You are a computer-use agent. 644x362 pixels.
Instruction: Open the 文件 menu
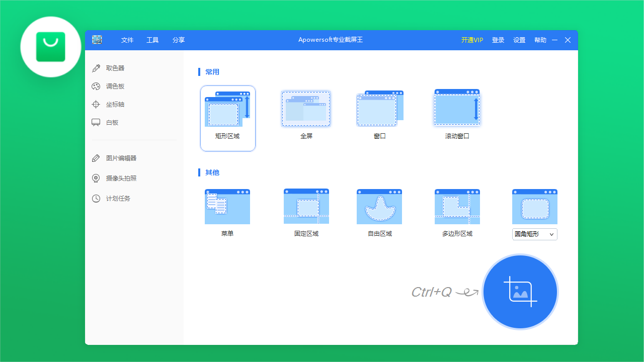[127, 40]
